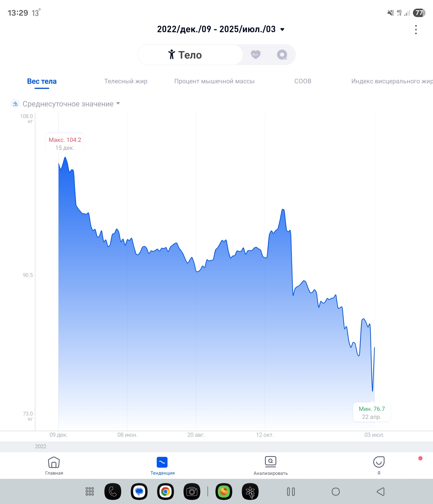Open the Анализировать section
The height and width of the screenshot is (504, 433).
pyautogui.click(x=270, y=465)
